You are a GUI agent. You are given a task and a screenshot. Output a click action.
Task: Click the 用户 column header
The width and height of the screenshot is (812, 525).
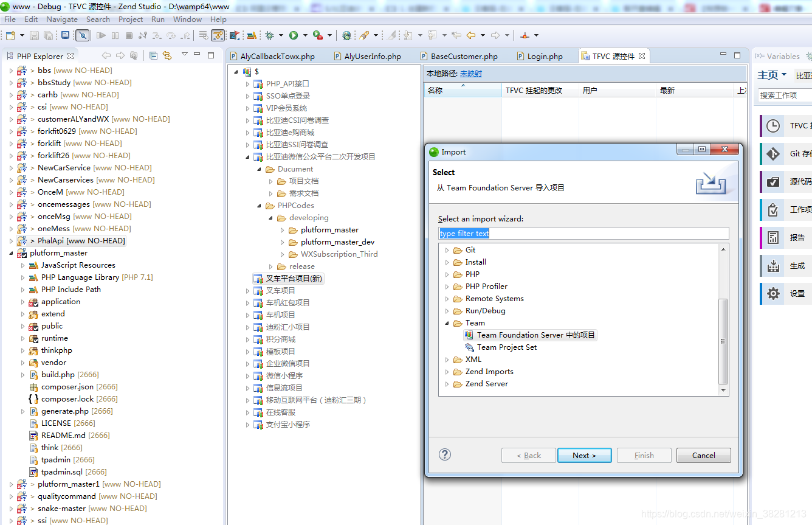pos(618,90)
